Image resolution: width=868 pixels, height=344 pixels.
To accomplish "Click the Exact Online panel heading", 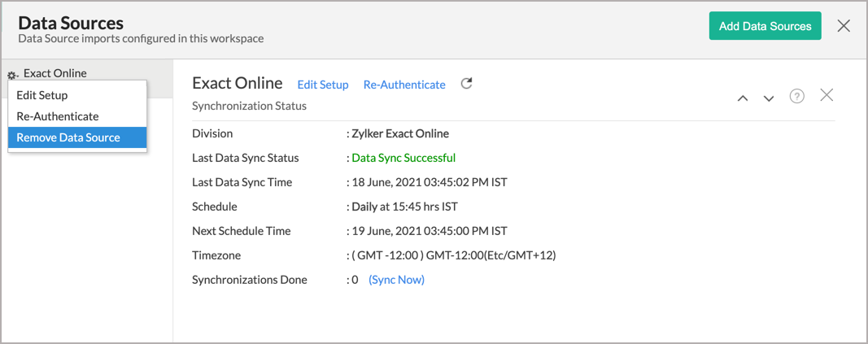I will [x=238, y=84].
